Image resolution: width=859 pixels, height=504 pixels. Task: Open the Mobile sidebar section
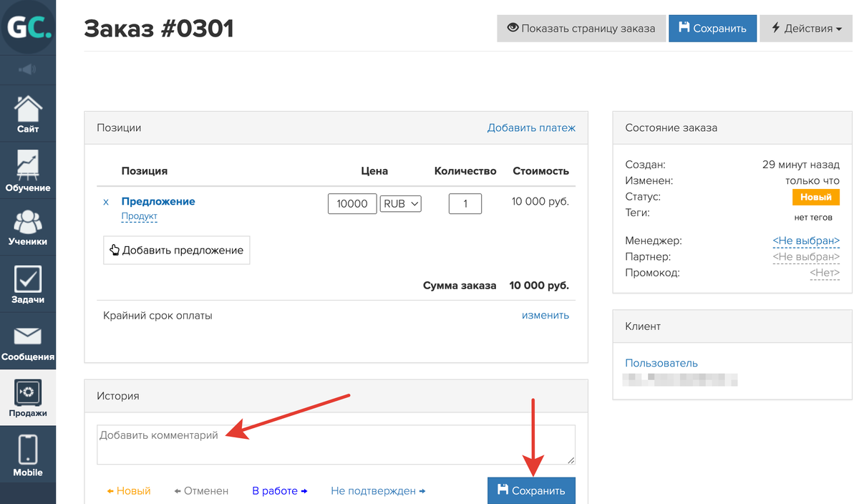pyautogui.click(x=28, y=455)
